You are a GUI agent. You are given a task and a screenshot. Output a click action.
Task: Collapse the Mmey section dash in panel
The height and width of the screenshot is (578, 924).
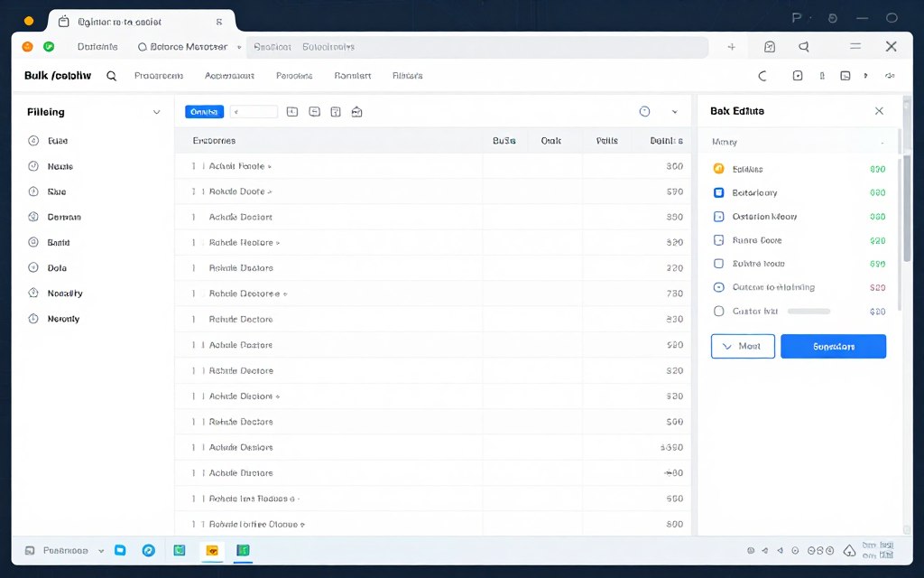tap(882, 142)
